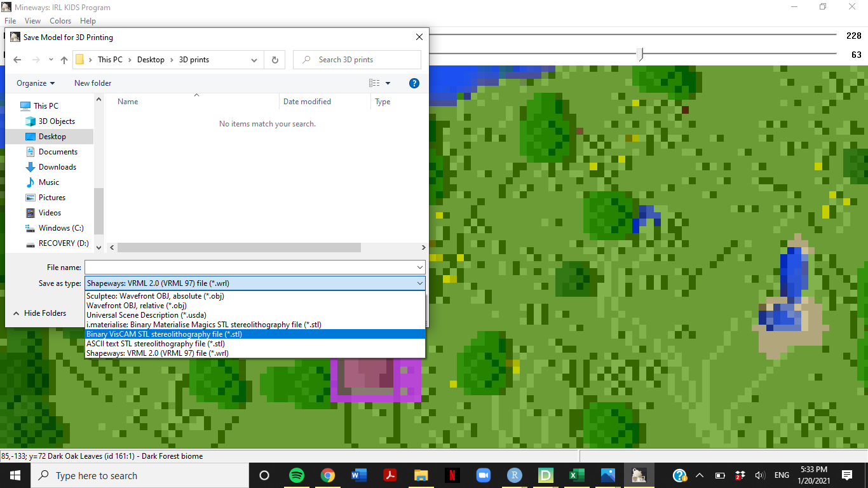Expand the address bar history dropdown
Screen dimensions: 868x488
click(x=254, y=60)
